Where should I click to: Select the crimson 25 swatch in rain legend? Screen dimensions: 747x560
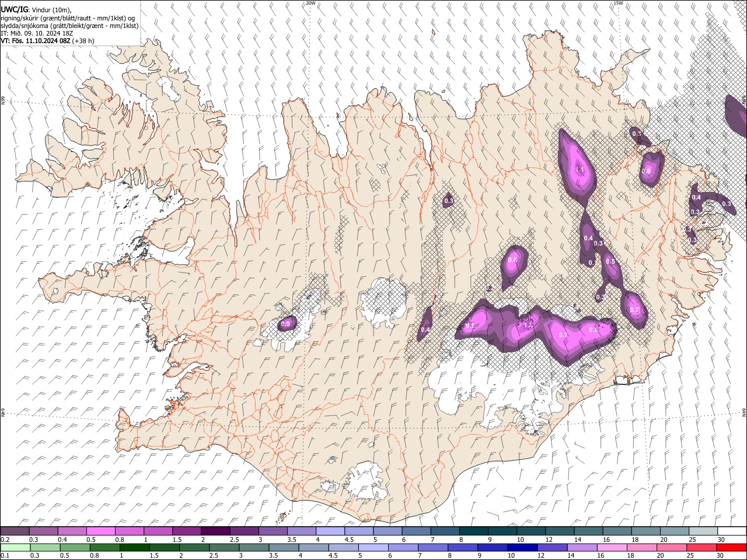pos(701,547)
